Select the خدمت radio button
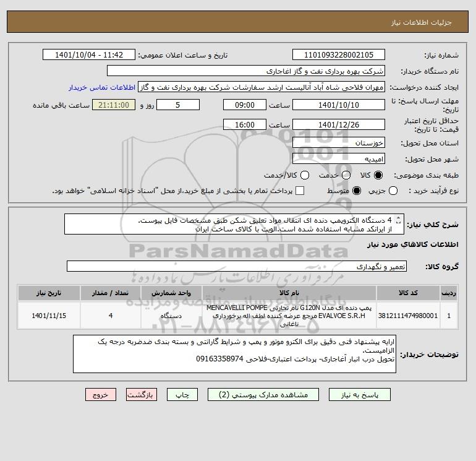 346,175
